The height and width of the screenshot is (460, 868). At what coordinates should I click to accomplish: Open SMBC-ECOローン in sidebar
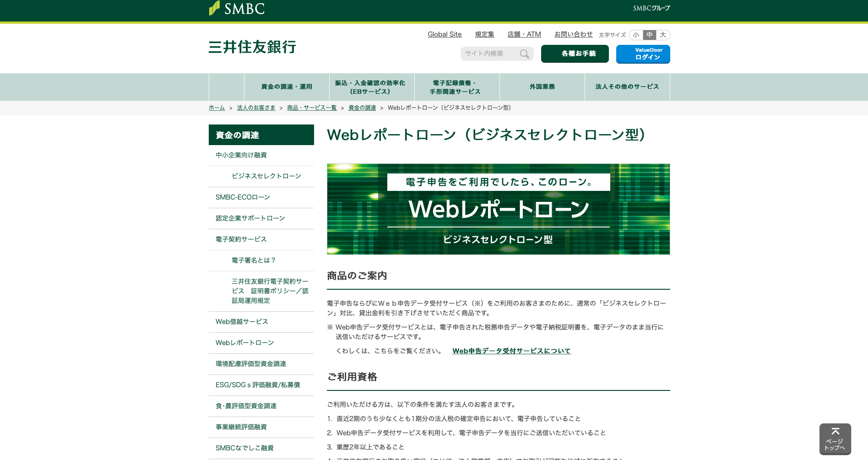[261, 198]
